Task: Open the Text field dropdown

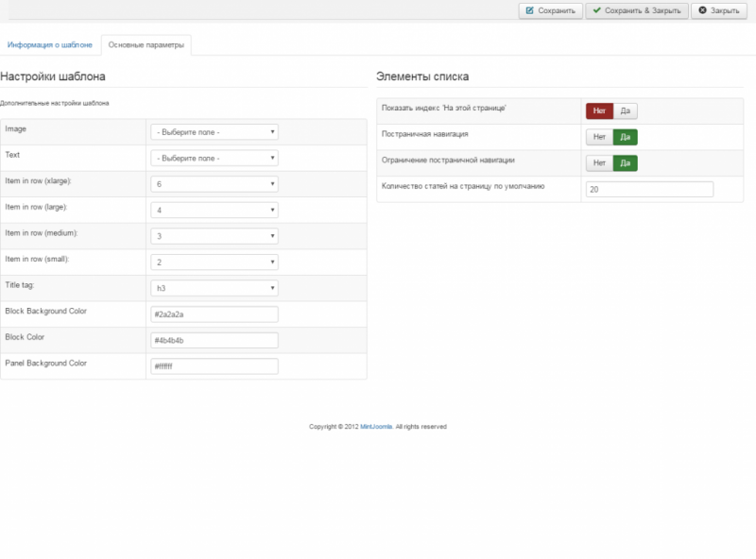Action: point(214,159)
